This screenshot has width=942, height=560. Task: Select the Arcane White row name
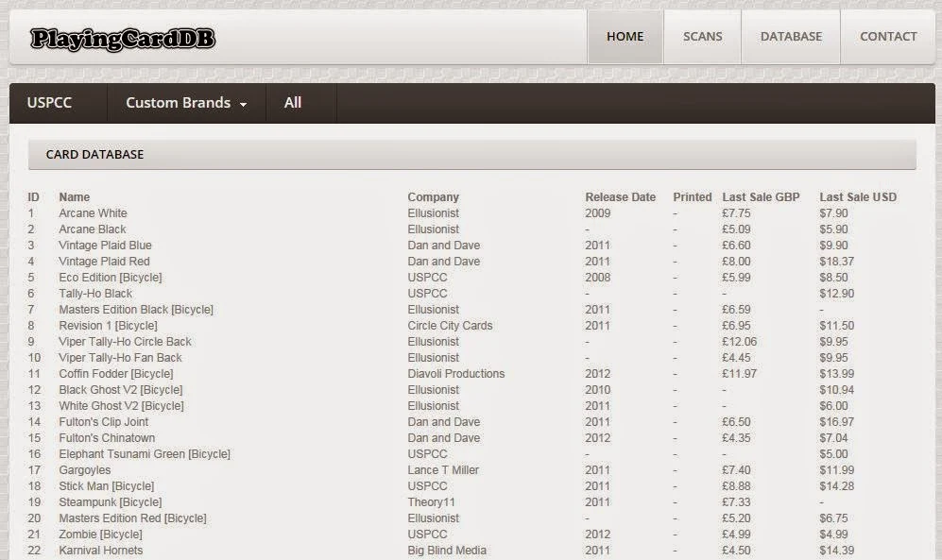[x=94, y=213]
